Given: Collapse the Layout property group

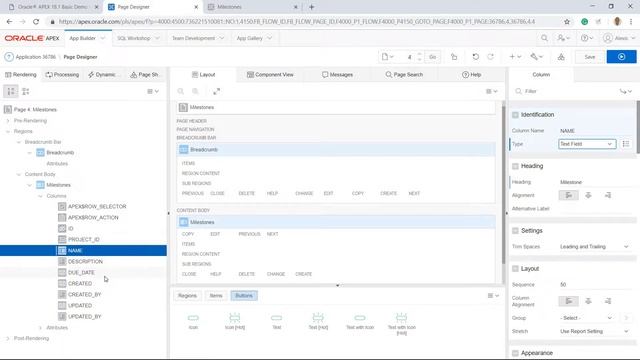Looking at the screenshot, I should (x=515, y=269).
